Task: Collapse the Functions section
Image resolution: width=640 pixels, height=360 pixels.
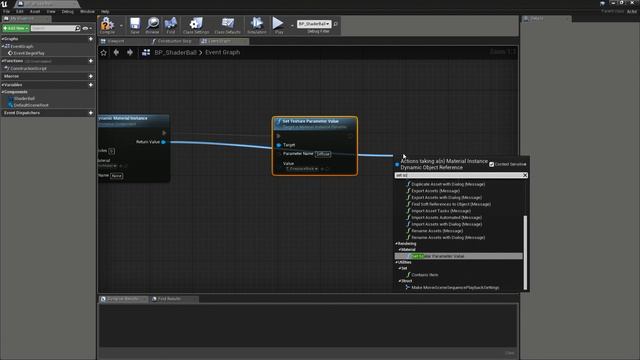Action: [3, 61]
